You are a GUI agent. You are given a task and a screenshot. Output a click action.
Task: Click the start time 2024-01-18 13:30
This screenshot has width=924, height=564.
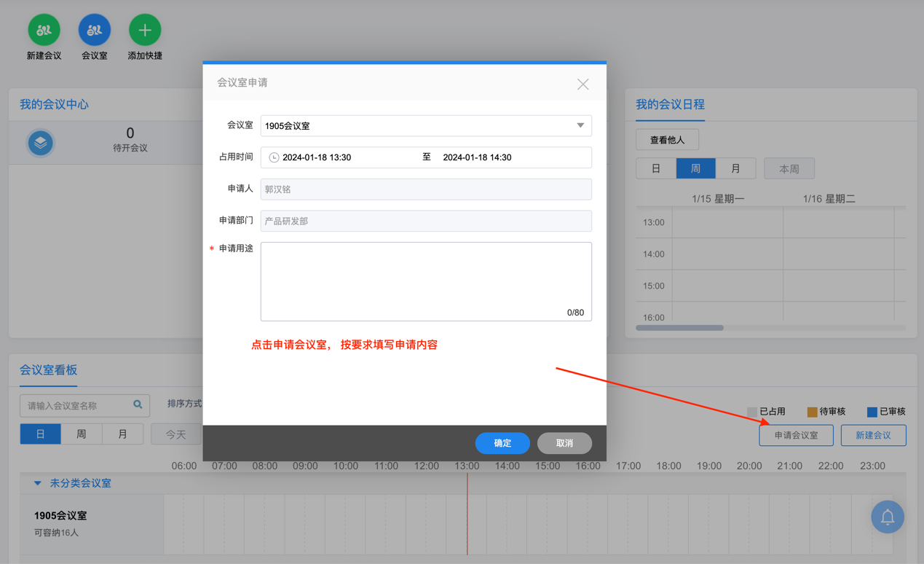coord(317,157)
